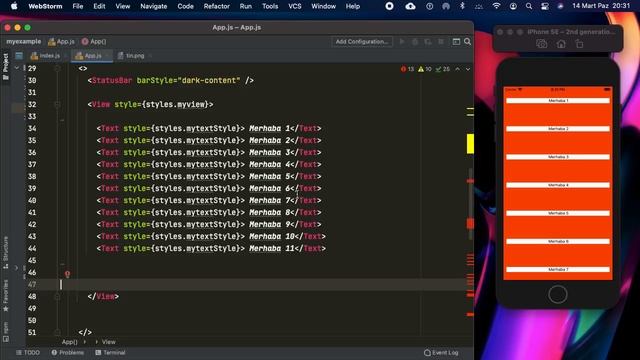
Task: Close the tin.png editor tab
Action: (150, 56)
